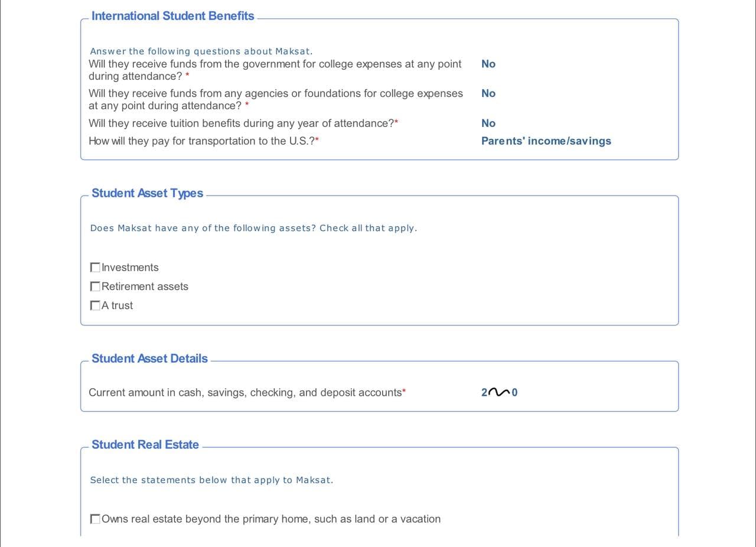Click the Student Asset Types heading

[147, 193]
